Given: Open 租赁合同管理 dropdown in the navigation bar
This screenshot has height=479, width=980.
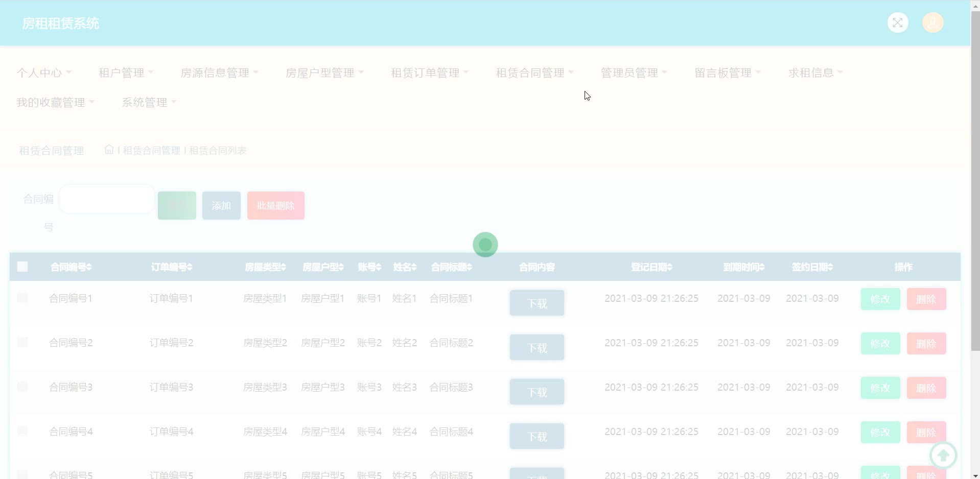Looking at the screenshot, I should tap(535, 73).
